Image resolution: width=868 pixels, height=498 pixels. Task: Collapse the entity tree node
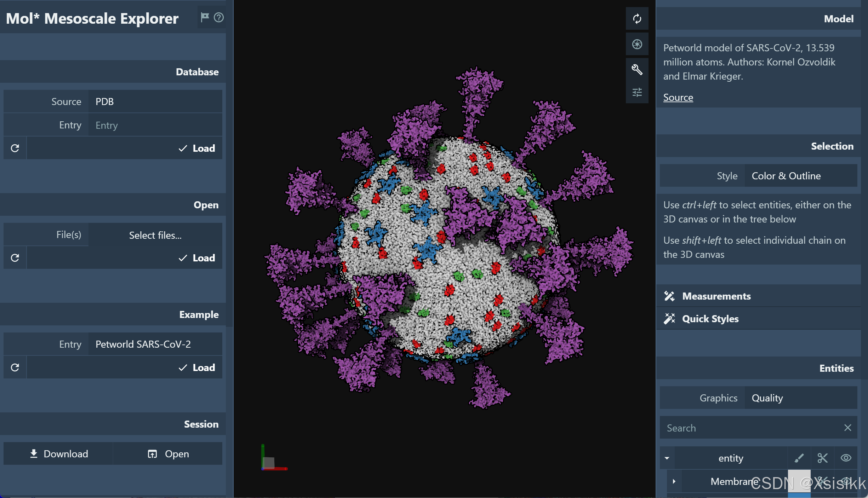tap(667, 458)
